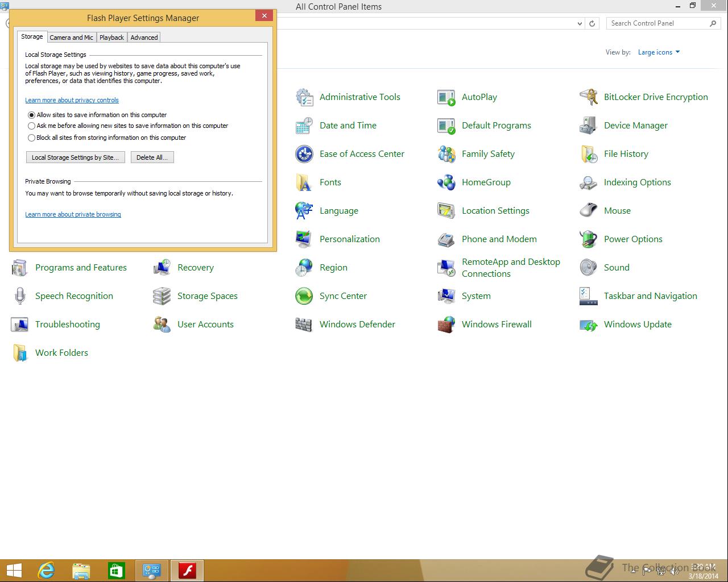This screenshot has height=582, width=728.
Task: Open the System icon
Action: pyautogui.click(x=446, y=296)
